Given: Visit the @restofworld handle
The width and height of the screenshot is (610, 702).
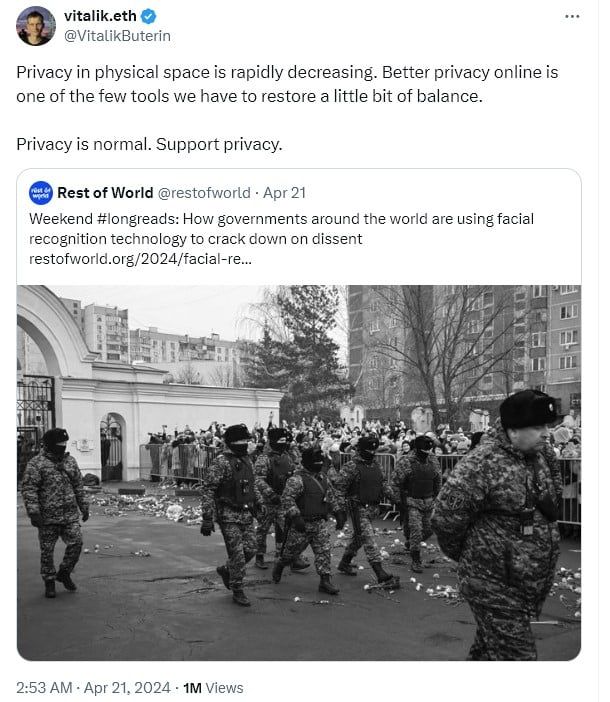Looking at the screenshot, I should (204, 193).
